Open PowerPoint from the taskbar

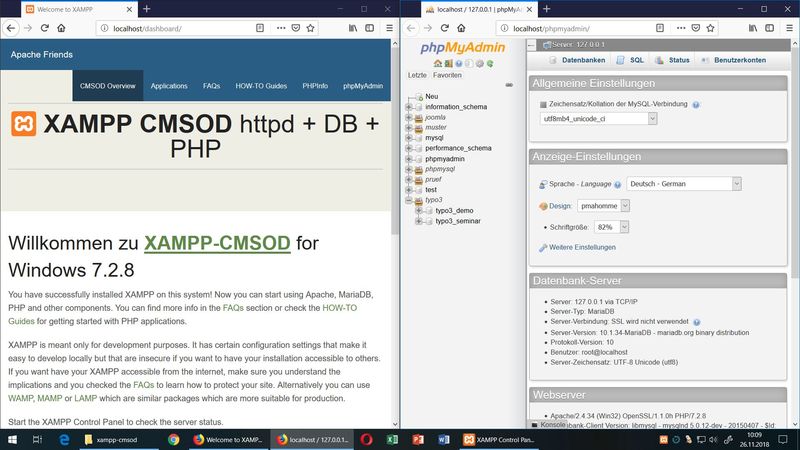click(x=418, y=439)
